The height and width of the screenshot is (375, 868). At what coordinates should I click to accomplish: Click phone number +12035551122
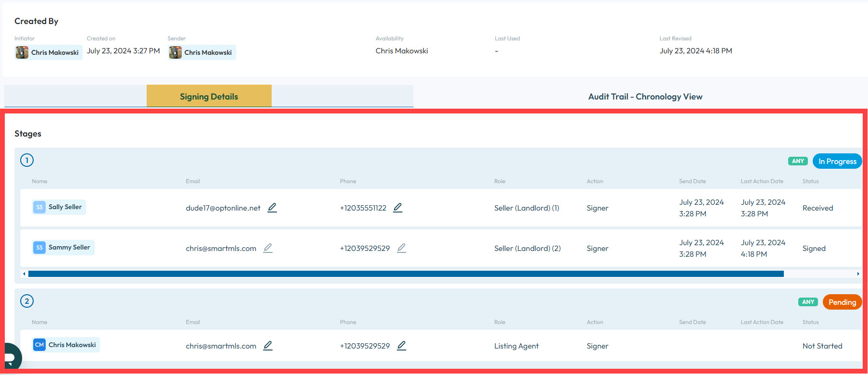tap(363, 208)
